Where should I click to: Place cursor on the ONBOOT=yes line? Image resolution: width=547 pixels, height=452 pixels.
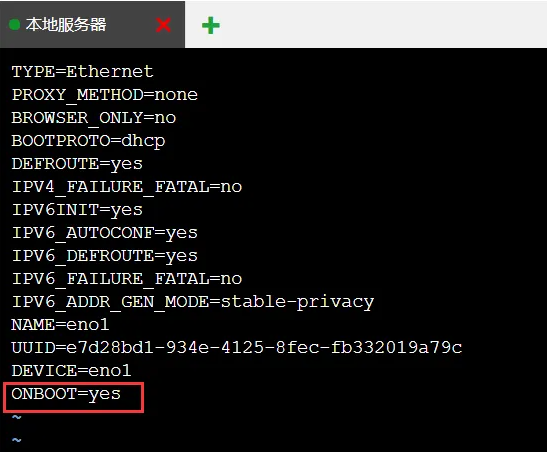66,395
